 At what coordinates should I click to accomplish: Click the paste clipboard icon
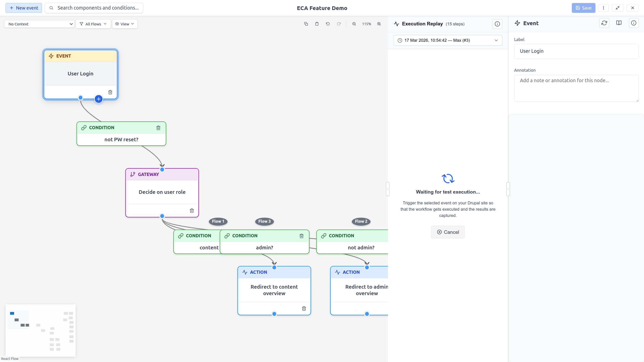click(x=317, y=24)
